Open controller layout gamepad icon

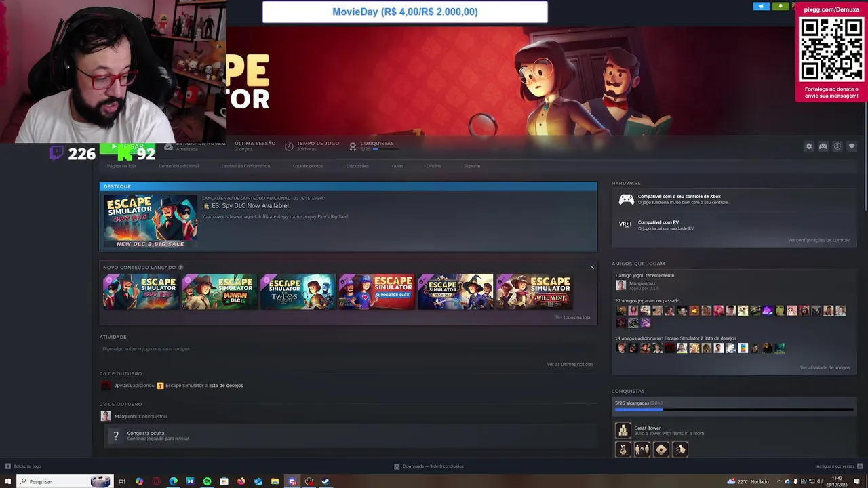[x=823, y=146]
